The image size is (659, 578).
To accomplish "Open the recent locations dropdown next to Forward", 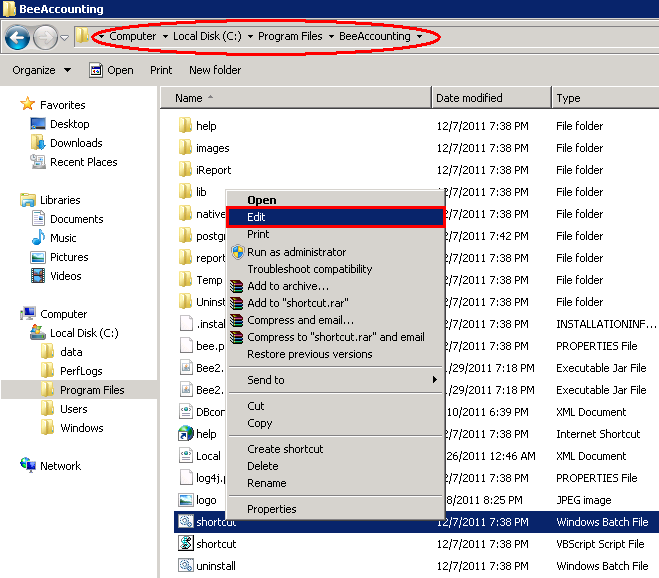I will (x=64, y=38).
